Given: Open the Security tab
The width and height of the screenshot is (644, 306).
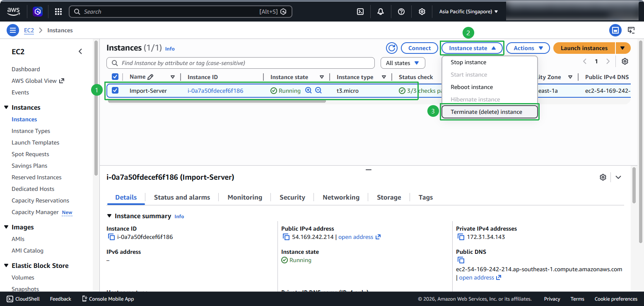Looking at the screenshot, I should click(292, 198).
